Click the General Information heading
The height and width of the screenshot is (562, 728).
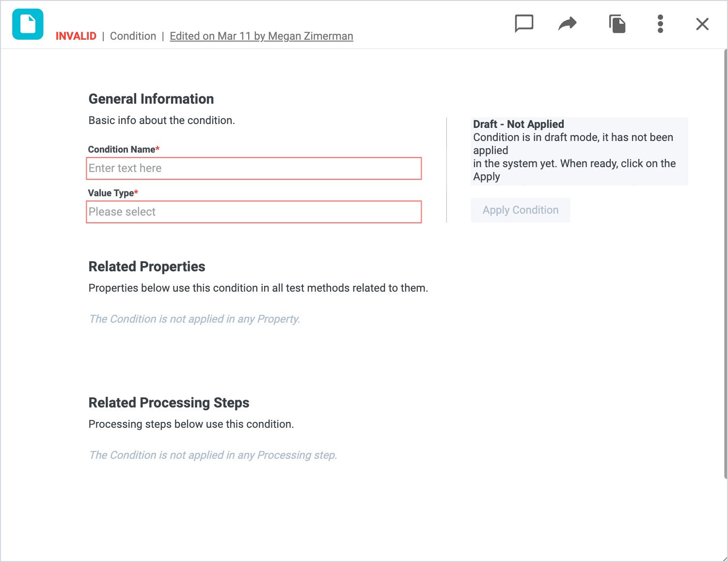pos(151,99)
